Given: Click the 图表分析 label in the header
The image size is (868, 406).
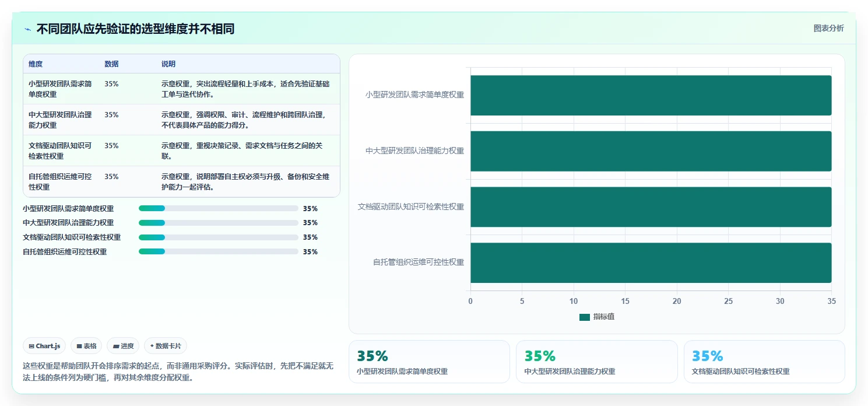Looking at the screenshot, I should point(828,28).
